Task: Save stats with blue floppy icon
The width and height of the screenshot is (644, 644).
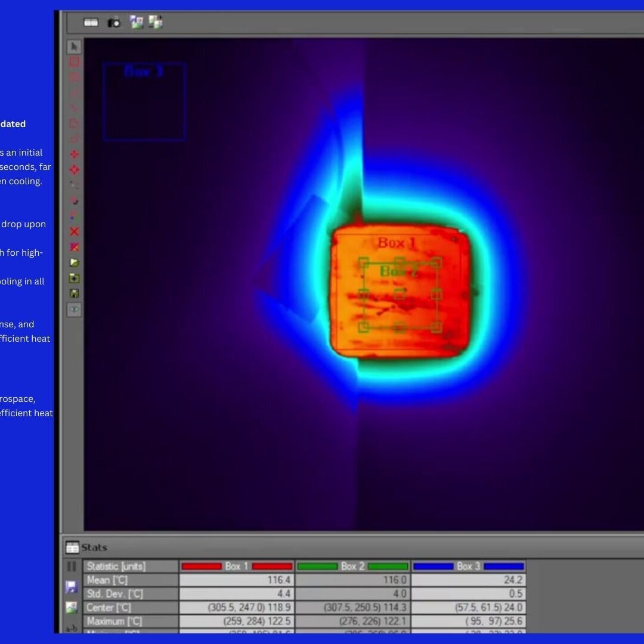Action: tap(72, 587)
